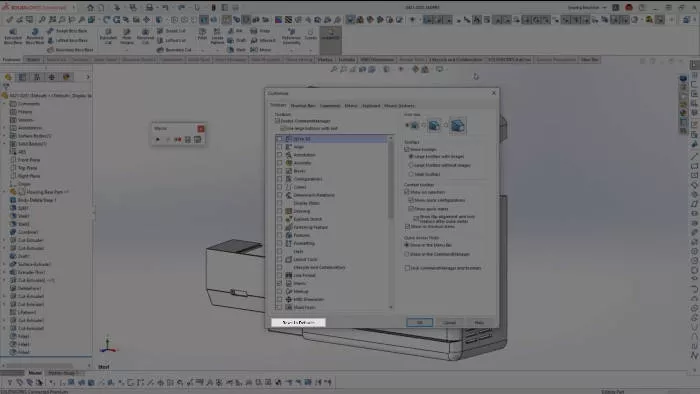Switch to Keyboard tab in Customize
Viewport: 700px width, 394px height.
[x=371, y=106]
